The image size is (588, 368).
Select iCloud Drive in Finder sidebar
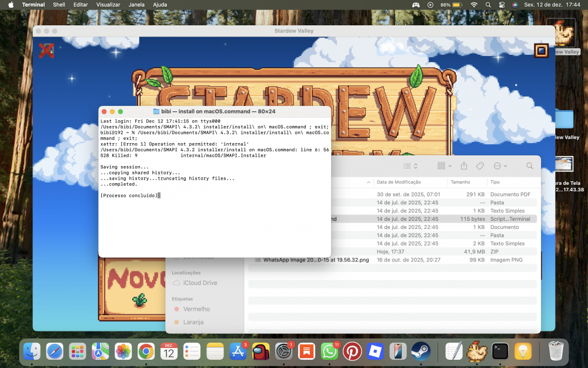tap(201, 283)
